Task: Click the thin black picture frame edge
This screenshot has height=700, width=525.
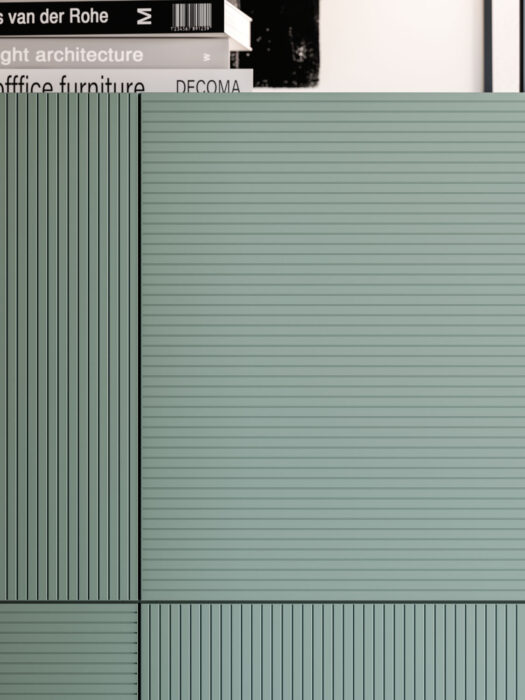Action: point(488,46)
